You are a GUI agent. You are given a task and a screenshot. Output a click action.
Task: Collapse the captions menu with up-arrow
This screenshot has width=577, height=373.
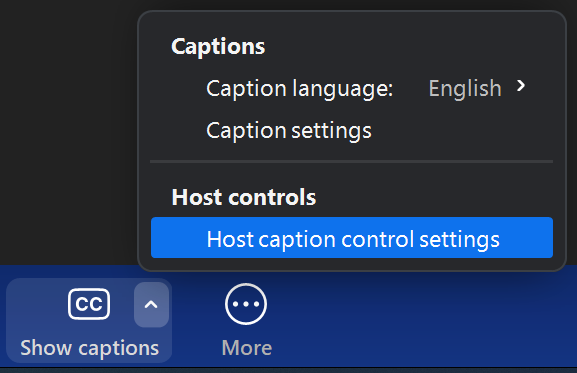pyautogui.click(x=151, y=305)
